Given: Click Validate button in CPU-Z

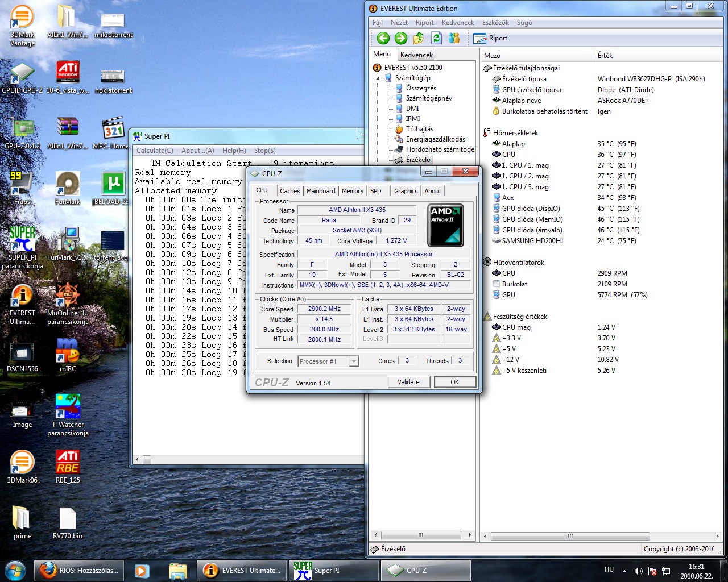Looking at the screenshot, I should pos(408,382).
